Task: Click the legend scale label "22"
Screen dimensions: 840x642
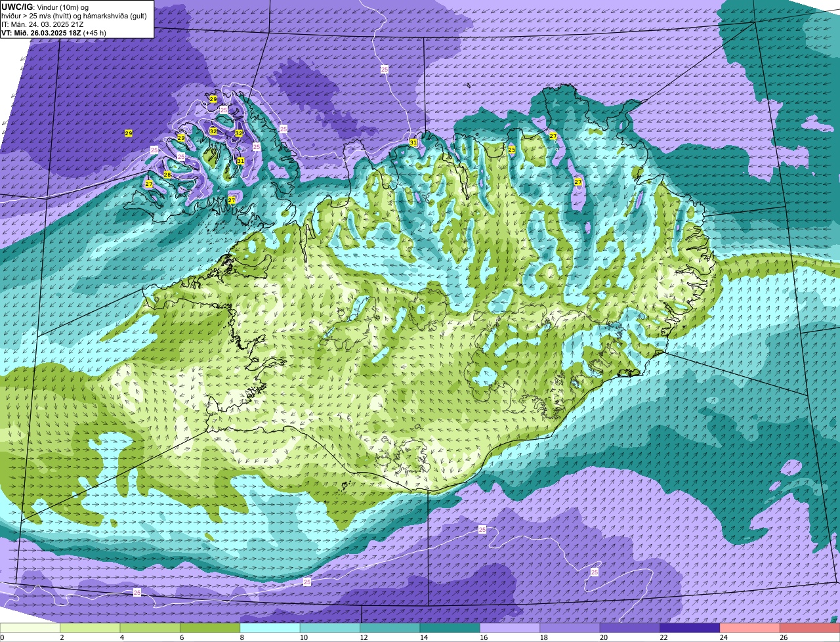Action: point(663,637)
